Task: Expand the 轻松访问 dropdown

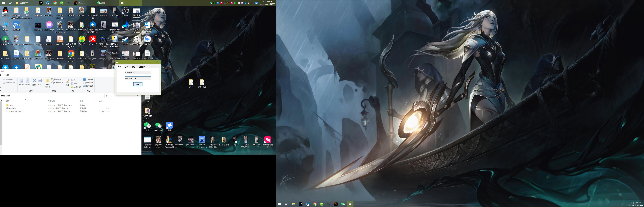Action: (58, 83)
